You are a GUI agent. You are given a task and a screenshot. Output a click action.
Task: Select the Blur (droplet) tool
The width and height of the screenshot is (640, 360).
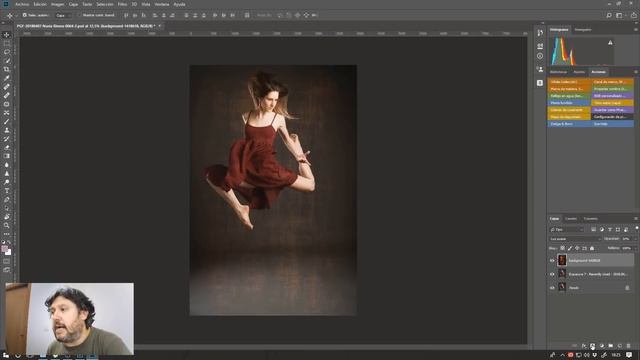click(7, 164)
